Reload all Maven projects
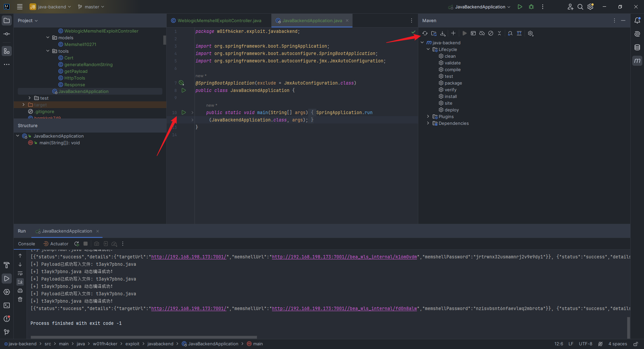 pos(425,33)
